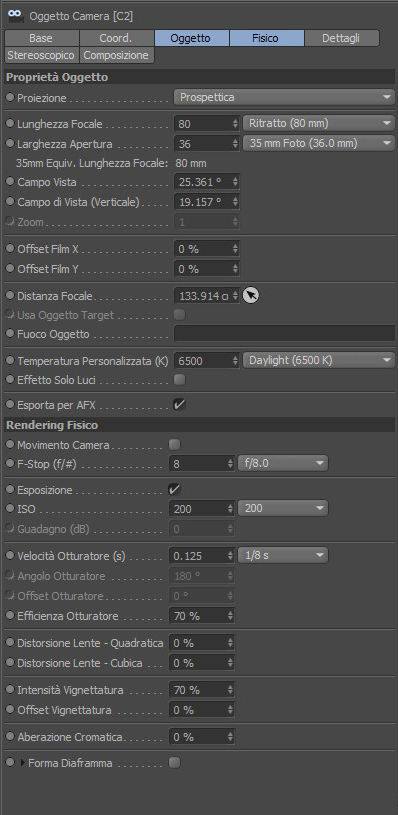Open the Stereoscopico tab
This screenshot has height=815, width=398.
(x=42, y=55)
